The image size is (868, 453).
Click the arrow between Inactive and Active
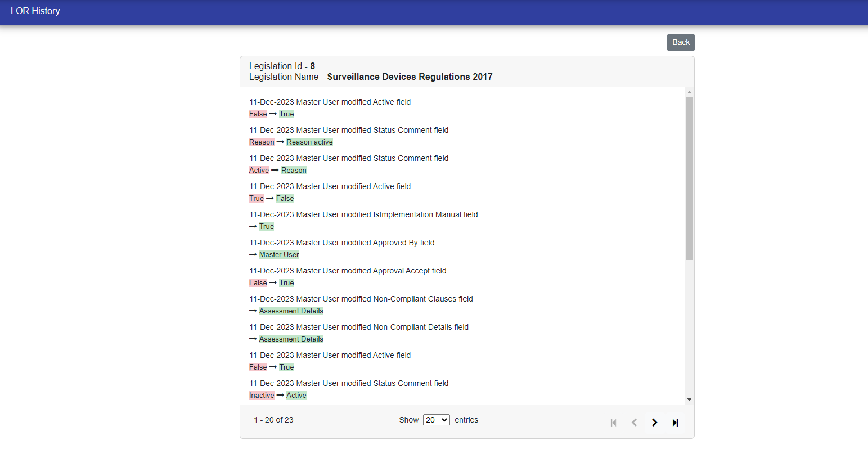point(280,396)
